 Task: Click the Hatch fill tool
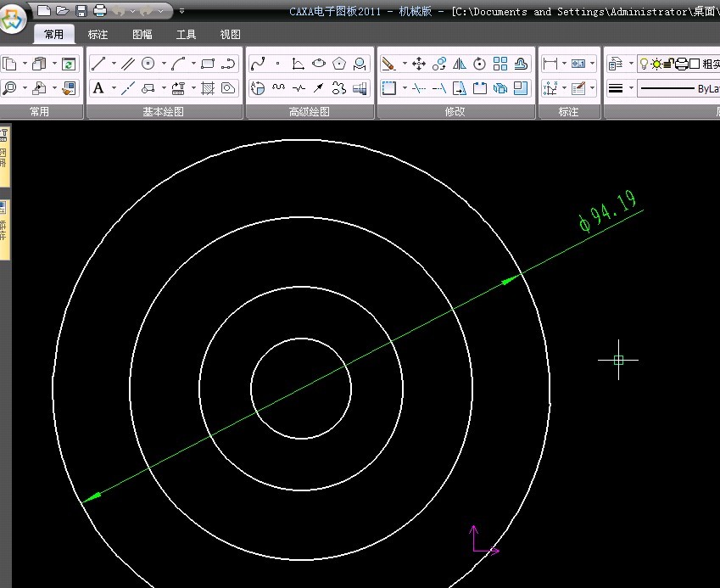tap(206, 88)
